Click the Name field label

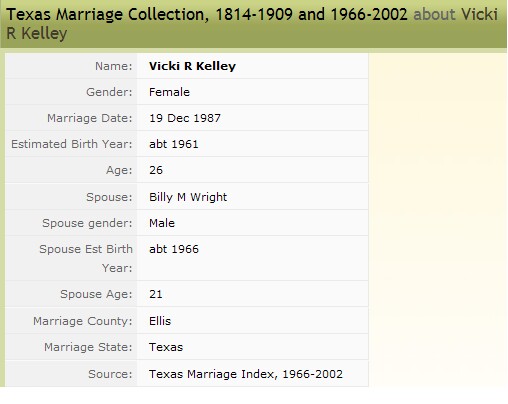[x=114, y=66]
